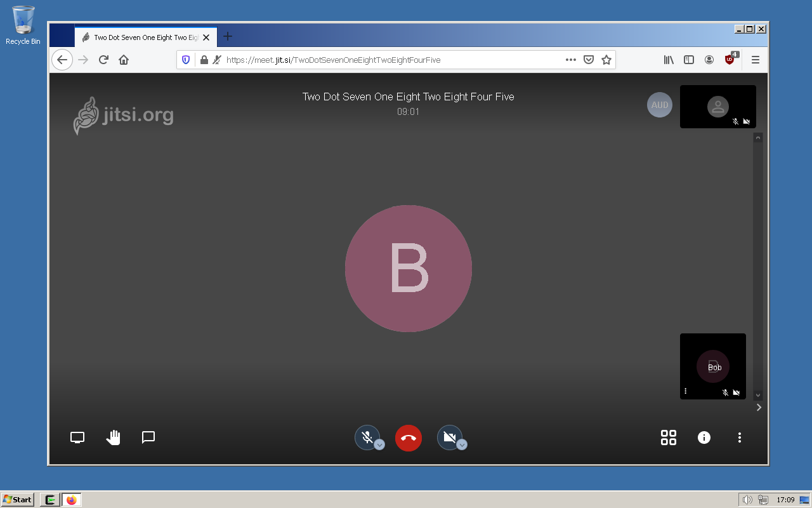Expand video settings arrow beside camera
The height and width of the screenshot is (508, 812).
[462, 444]
